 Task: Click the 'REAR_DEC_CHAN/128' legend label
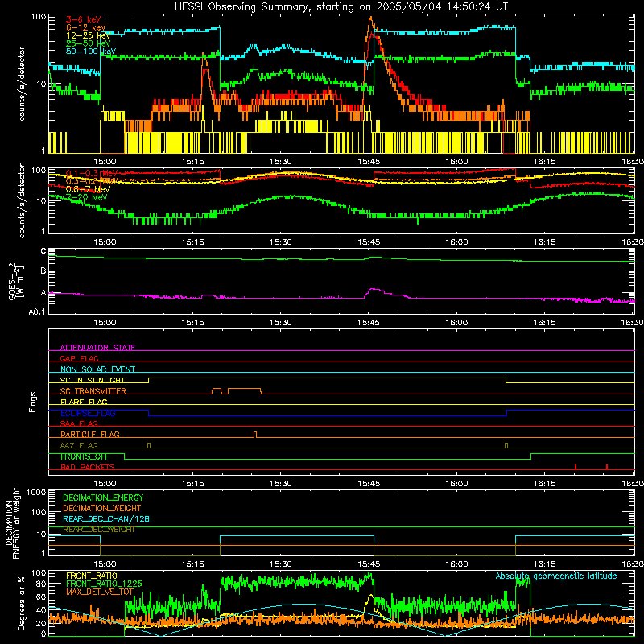(106, 518)
